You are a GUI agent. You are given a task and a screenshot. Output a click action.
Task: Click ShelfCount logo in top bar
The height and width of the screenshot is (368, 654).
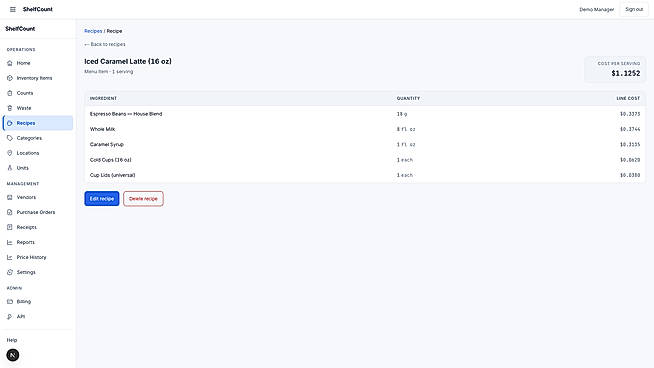click(38, 9)
